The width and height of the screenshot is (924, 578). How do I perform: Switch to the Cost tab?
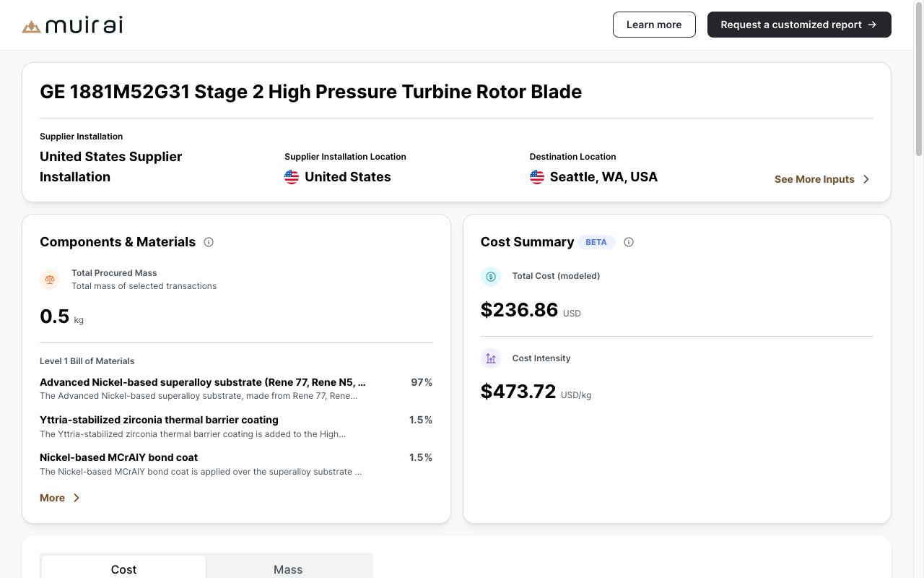tap(123, 569)
